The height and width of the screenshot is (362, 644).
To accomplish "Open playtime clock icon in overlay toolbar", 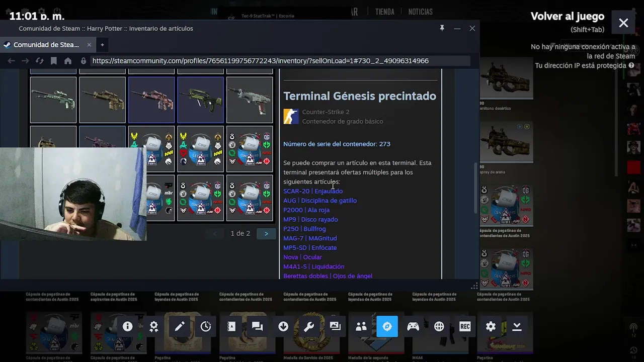I will point(206,326).
